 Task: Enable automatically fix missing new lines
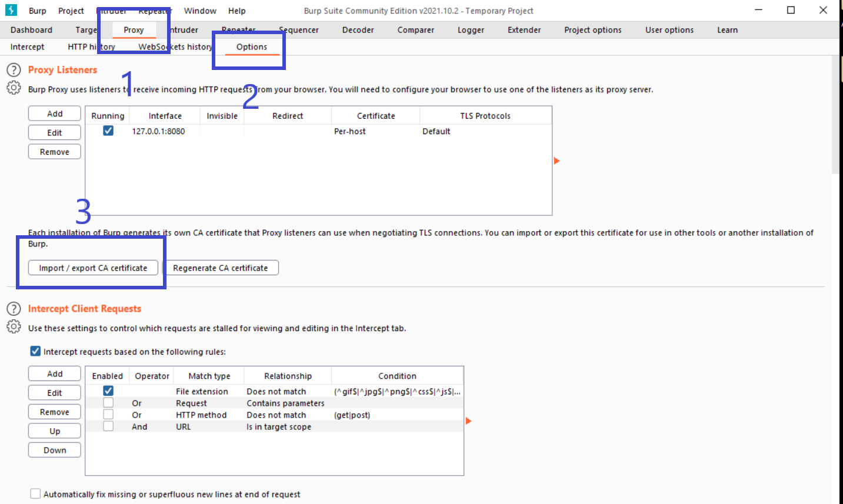(35, 493)
